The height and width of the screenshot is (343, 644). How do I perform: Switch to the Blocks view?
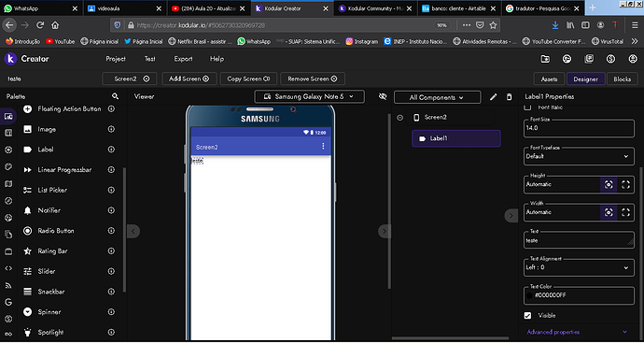(x=622, y=79)
